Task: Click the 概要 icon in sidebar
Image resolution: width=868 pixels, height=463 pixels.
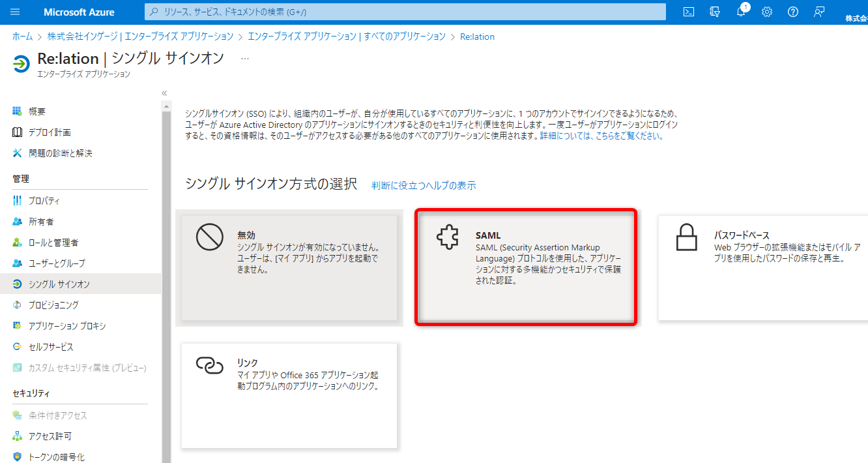Action: (x=18, y=112)
